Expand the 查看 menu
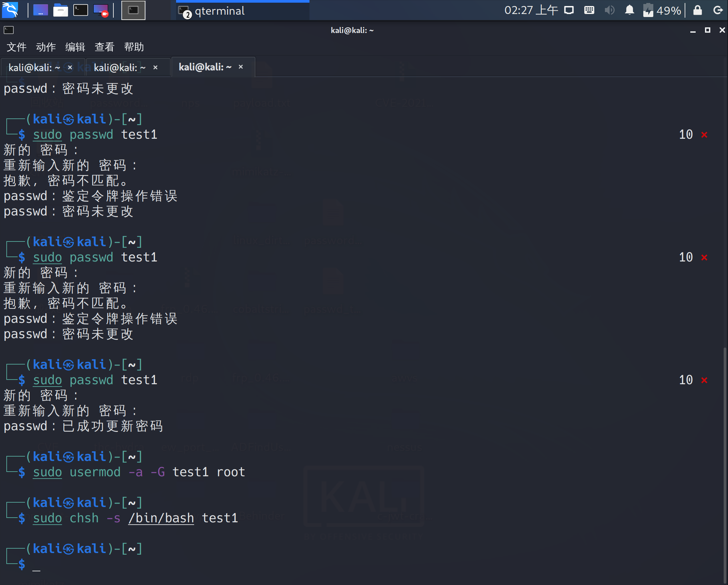This screenshot has height=585, width=728. tap(104, 47)
